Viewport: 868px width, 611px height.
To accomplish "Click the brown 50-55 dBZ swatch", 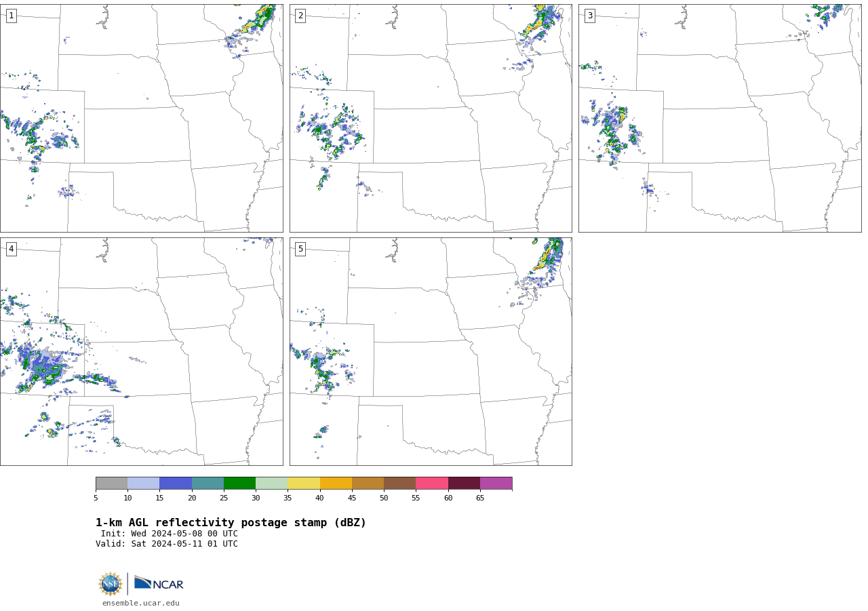I will point(400,484).
